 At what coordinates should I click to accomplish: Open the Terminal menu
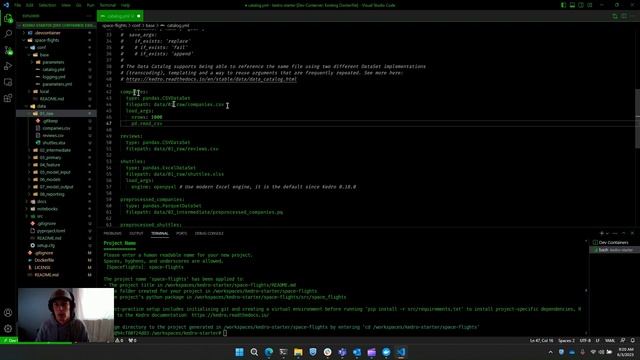click(108, 5)
